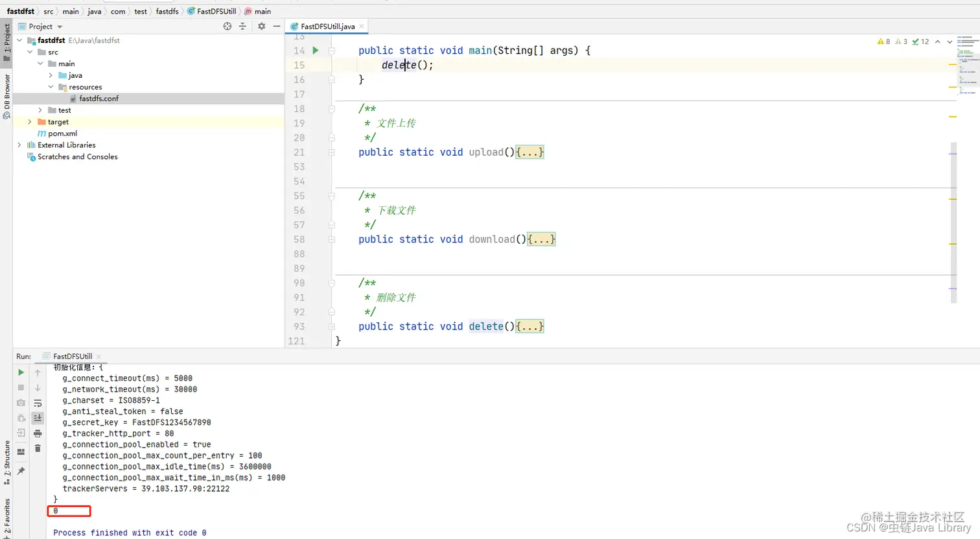This screenshot has height=539, width=980.
Task: Close the FastDFSUtill Run tab
Action: 99,356
